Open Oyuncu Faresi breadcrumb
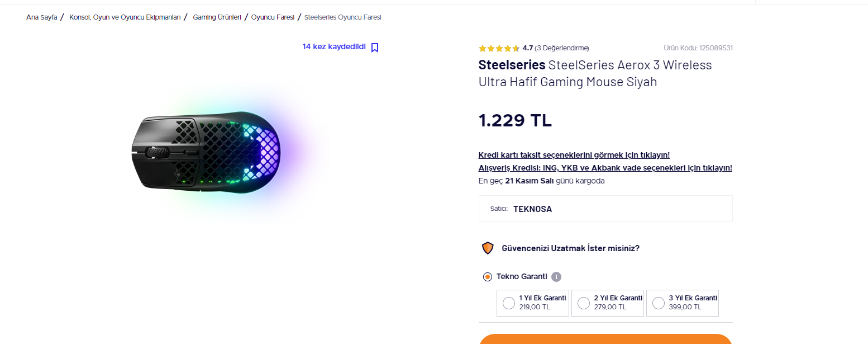Viewport: 868px width, 344px height. [x=273, y=17]
